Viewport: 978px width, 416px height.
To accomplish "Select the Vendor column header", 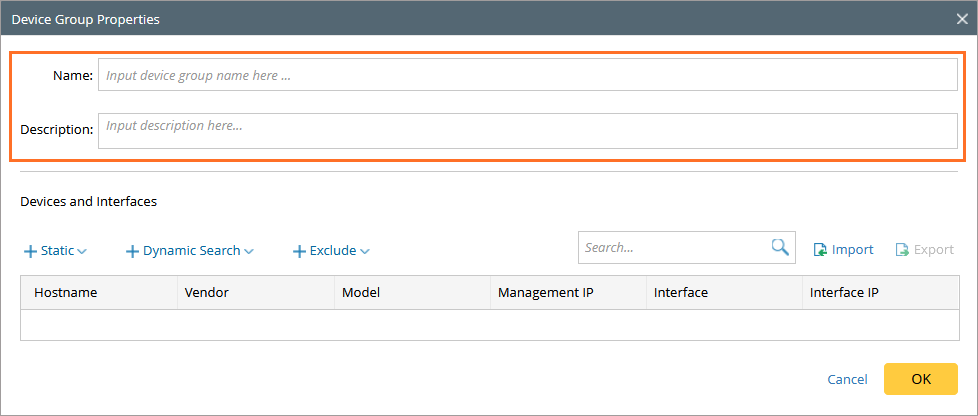I will 207,293.
